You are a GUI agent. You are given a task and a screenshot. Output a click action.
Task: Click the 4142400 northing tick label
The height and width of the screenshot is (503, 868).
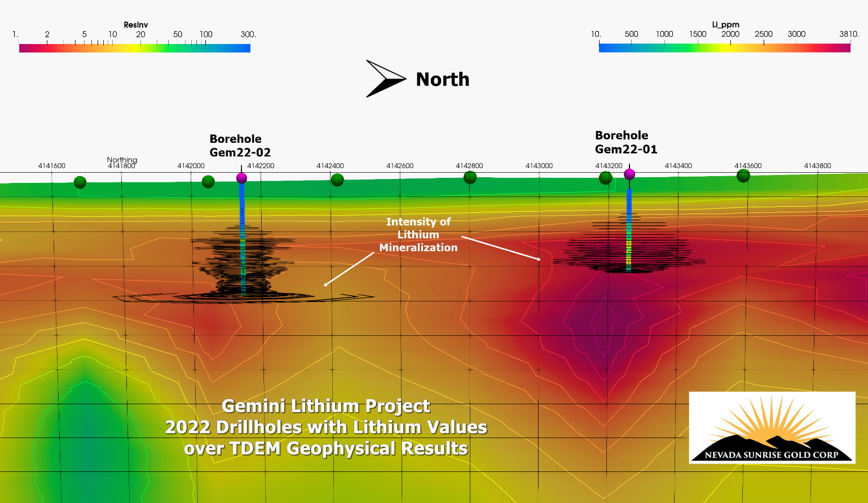tap(330, 166)
